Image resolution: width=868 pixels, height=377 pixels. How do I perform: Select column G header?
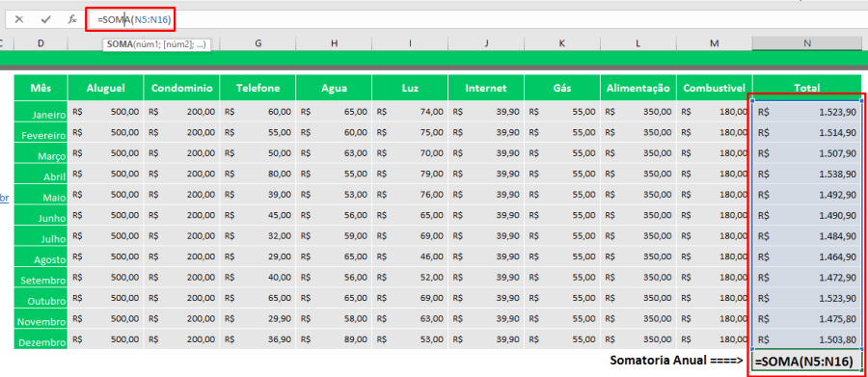[x=258, y=43]
